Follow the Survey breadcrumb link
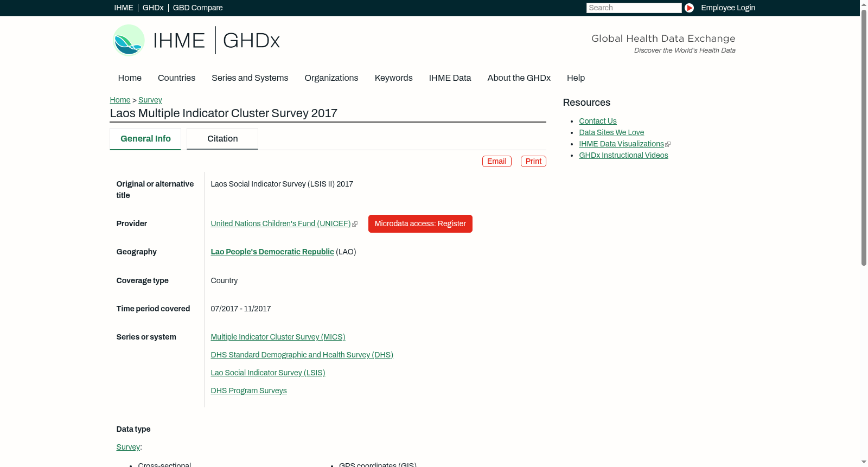The height and width of the screenshot is (467, 868). coord(150,100)
